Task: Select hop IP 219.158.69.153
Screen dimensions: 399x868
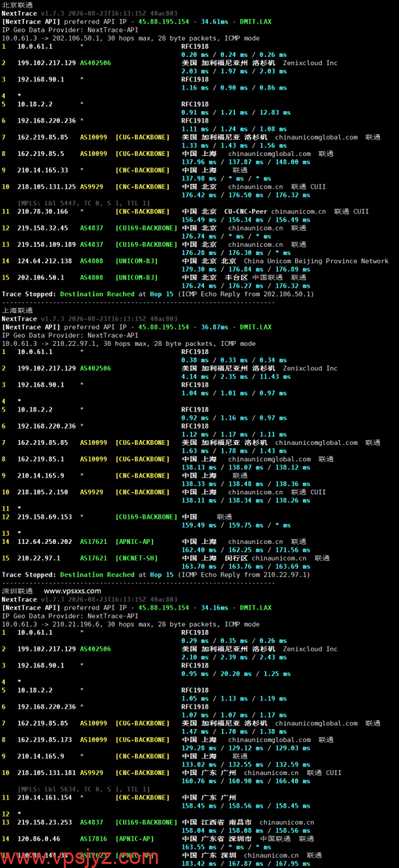Action: [45, 517]
